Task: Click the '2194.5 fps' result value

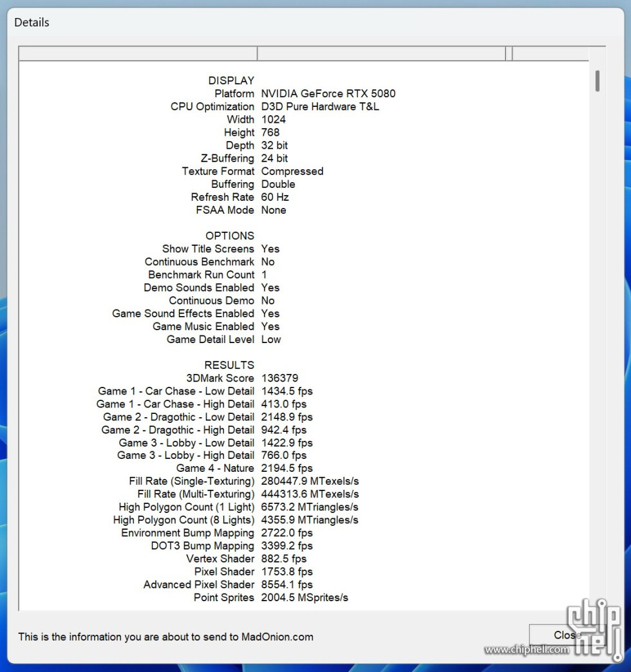Action: [287, 468]
